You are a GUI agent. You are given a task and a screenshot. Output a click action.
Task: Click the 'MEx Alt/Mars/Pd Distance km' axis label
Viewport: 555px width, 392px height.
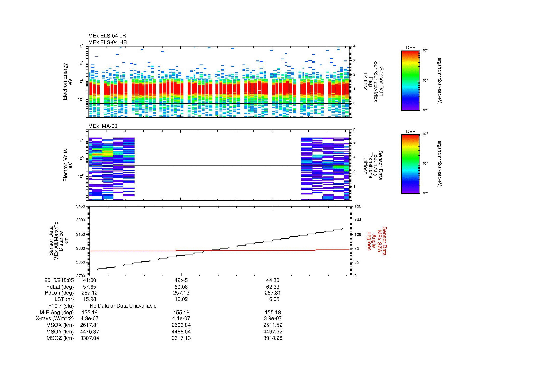click(59, 241)
